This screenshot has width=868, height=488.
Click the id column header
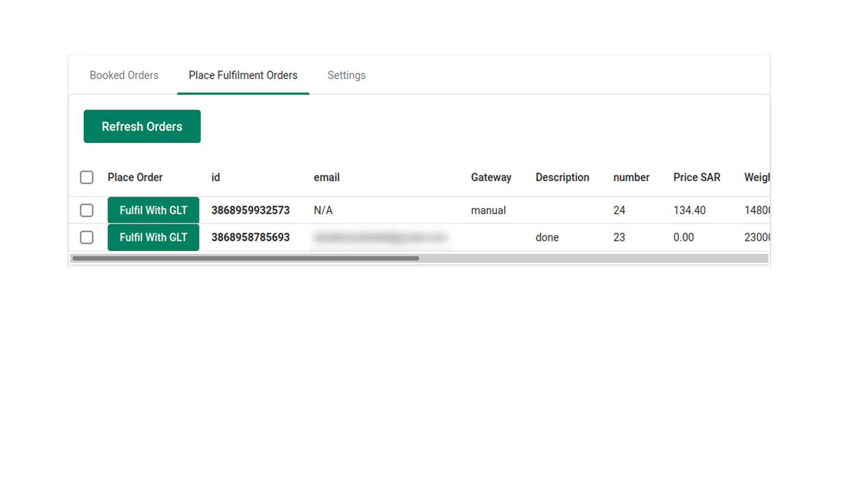pos(215,177)
